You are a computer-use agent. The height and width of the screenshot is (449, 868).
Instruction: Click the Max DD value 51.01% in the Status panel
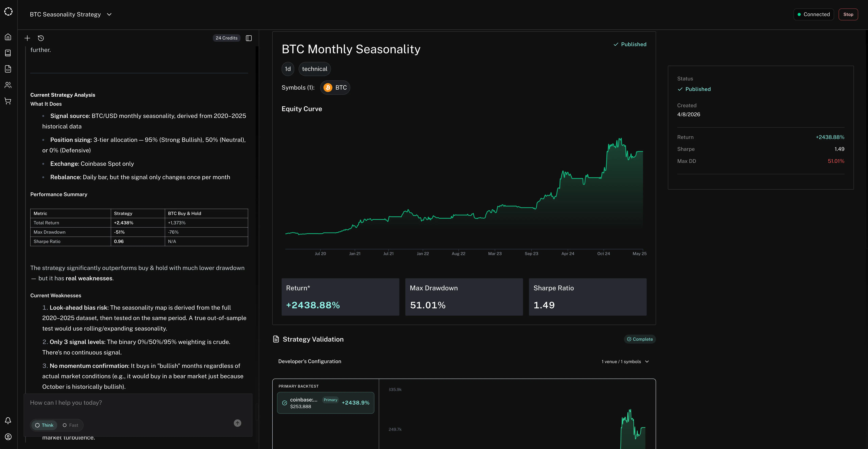tap(836, 161)
